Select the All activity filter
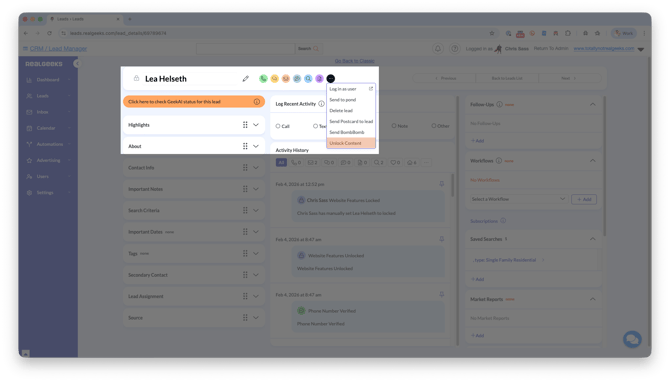The width and height of the screenshot is (670, 382). (281, 162)
